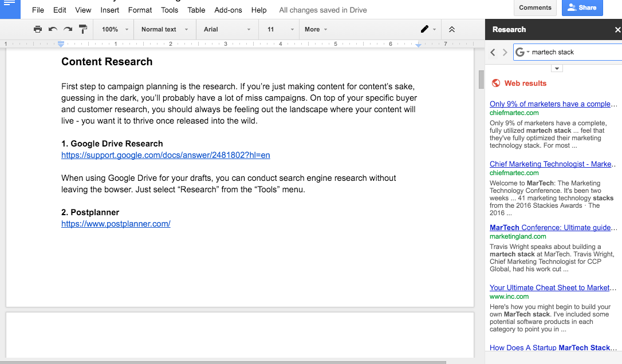
Task: Open the postplanner.com link
Action: coord(116,224)
